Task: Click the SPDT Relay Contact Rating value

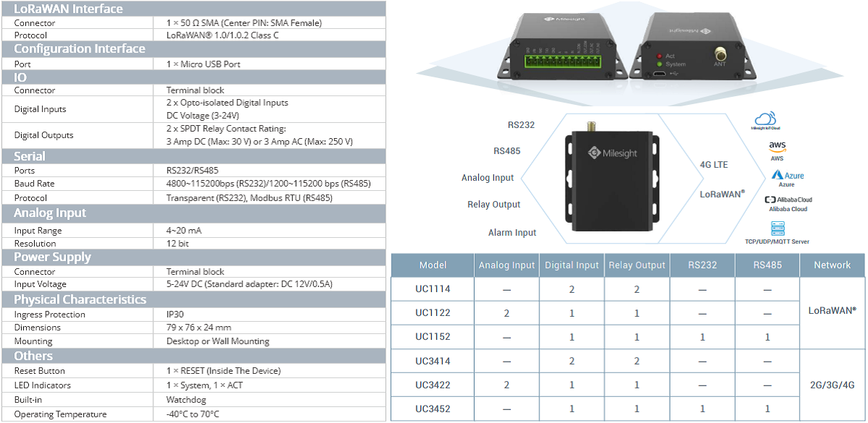Action: 226,129
